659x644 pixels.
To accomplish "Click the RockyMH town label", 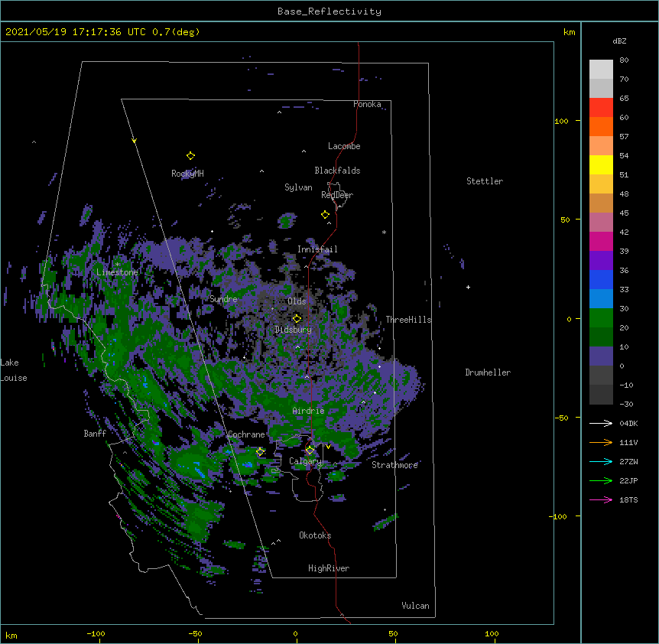I will pos(187,174).
